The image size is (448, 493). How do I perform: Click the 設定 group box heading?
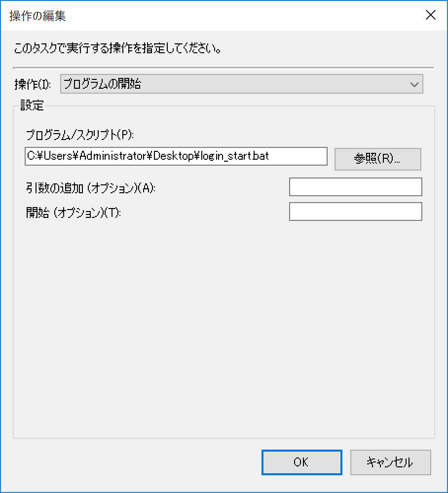tap(32, 106)
